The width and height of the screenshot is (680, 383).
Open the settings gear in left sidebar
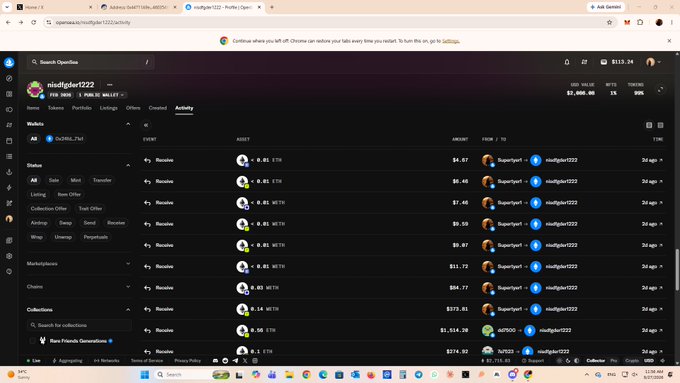click(9, 256)
